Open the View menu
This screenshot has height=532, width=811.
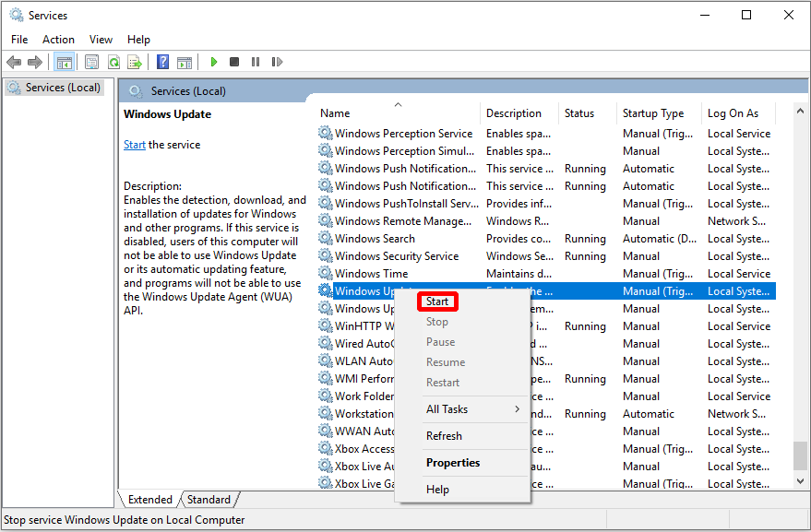pos(101,40)
